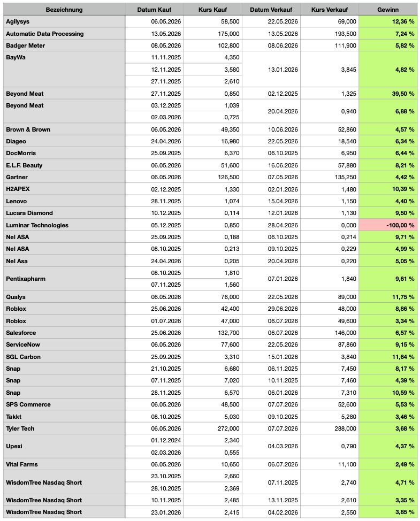
Task: Select Pentixapharm purchase price 1,560
Action: 212,285
